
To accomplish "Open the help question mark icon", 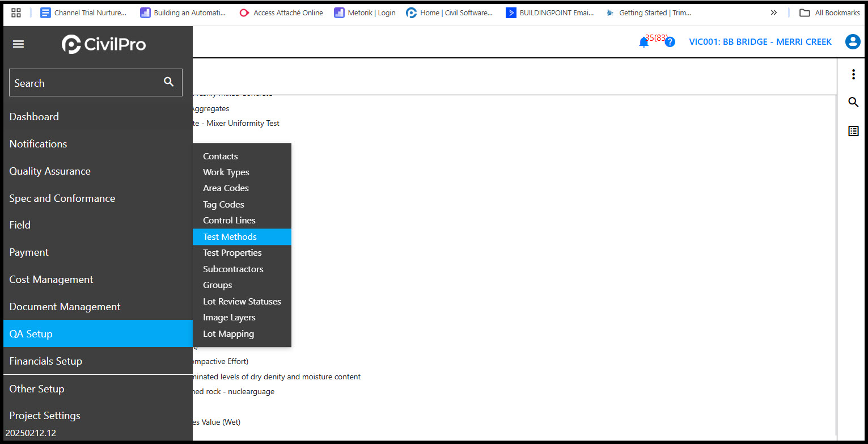I will (670, 42).
